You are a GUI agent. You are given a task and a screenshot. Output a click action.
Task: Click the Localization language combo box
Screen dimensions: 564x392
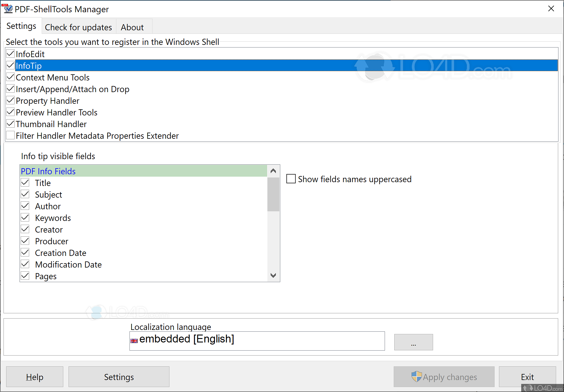tap(257, 340)
